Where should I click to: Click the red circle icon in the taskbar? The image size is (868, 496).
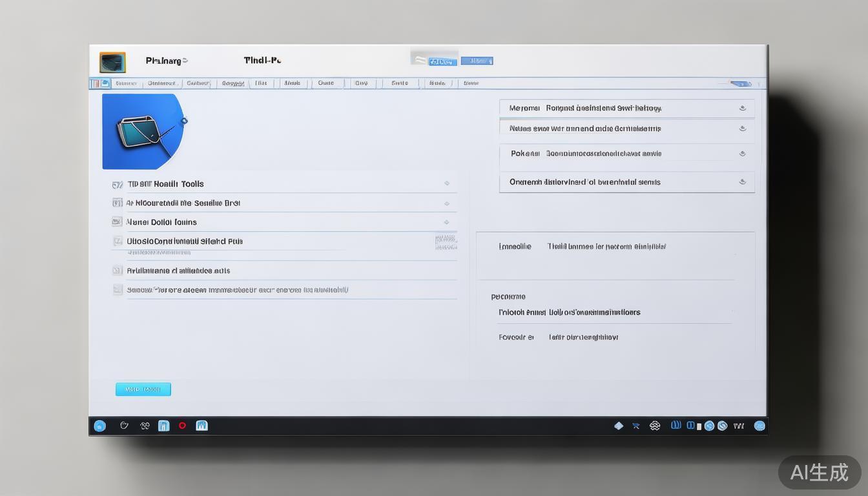point(182,426)
